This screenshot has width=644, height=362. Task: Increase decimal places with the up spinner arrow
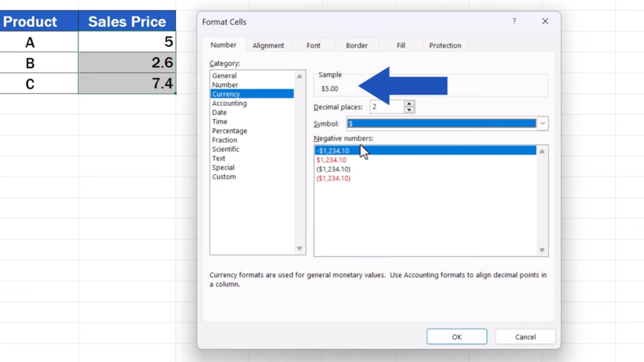tap(408, 104)
